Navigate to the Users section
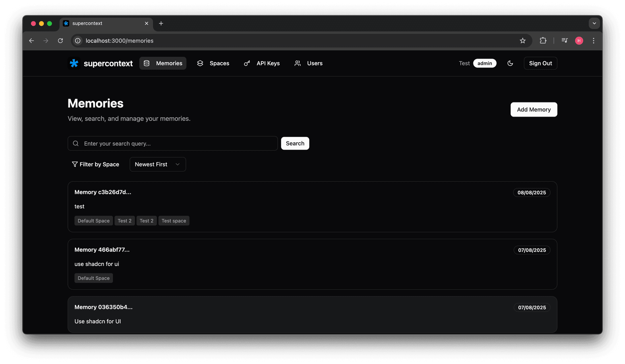This screenshot has width=625, height=364. [308, 63]
